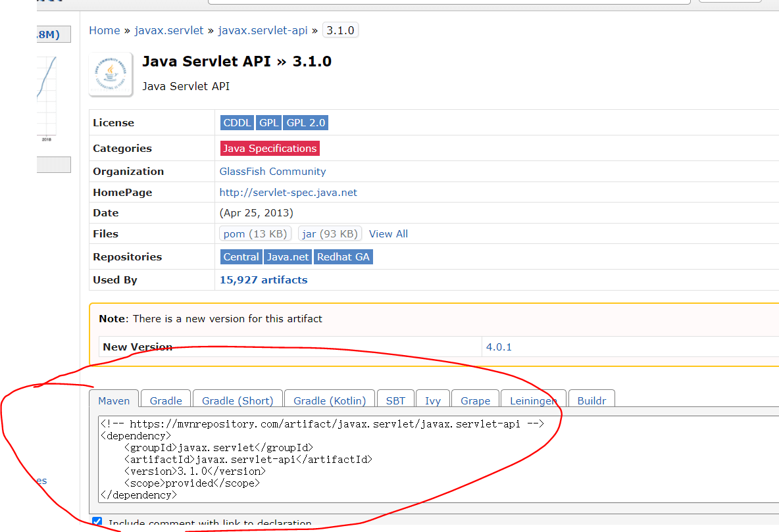The width and height of the screenshot is (779, 532).
Task: Click the 3.1.0 version breadcrumb badge
Action: tap(340, 30)
